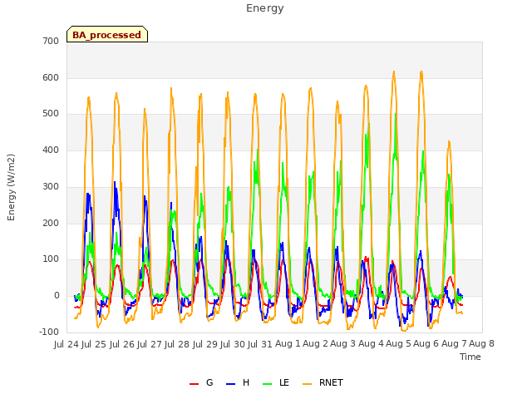Click the BA_processed label box

[107, 34]
